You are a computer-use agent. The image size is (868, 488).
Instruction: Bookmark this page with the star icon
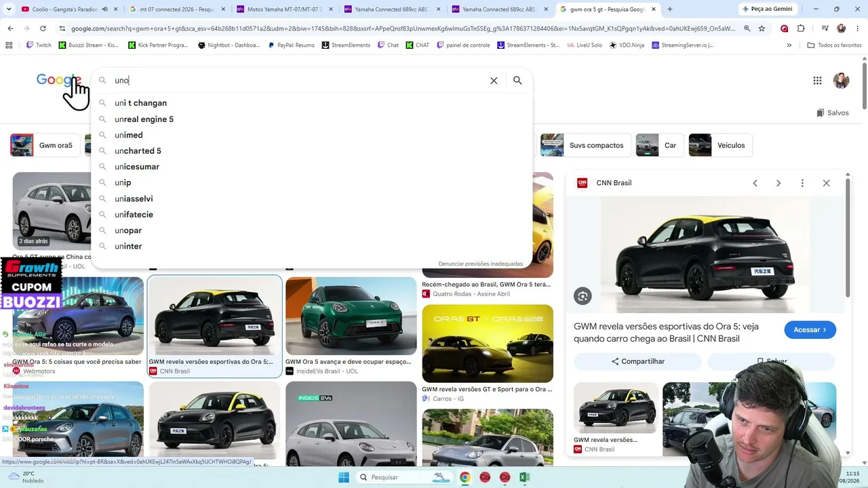point(762,28)
